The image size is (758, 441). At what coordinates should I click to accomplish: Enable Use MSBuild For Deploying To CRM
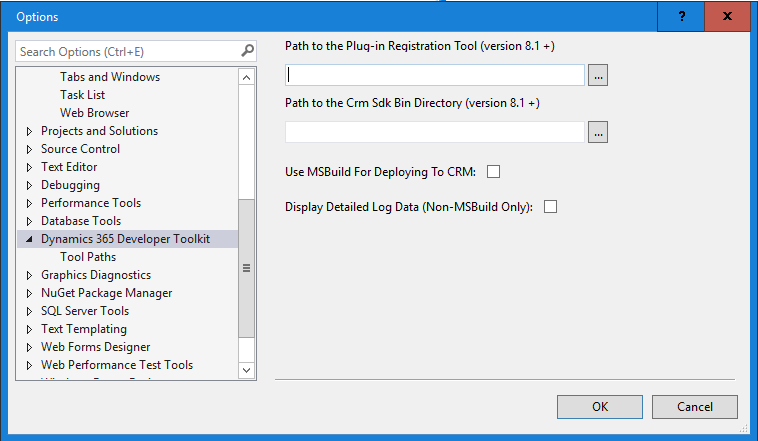[494, 172]
